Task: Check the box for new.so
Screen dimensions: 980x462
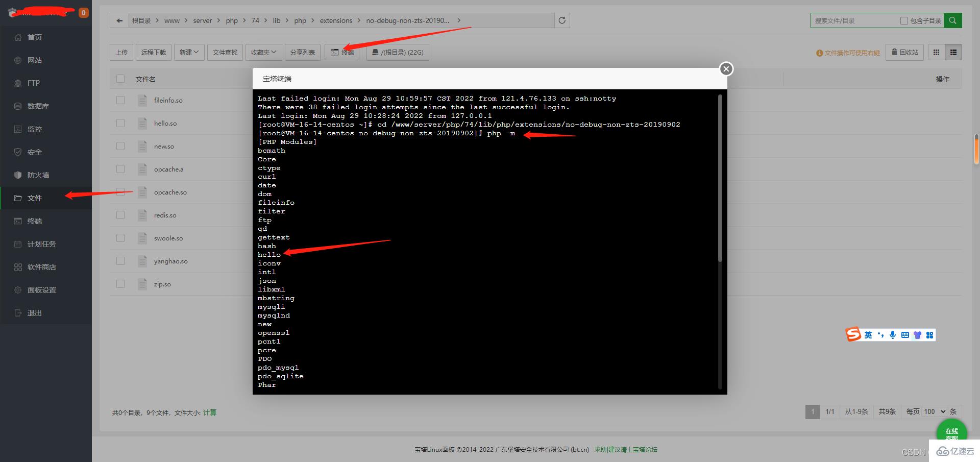Action: [x=120, y=146]
